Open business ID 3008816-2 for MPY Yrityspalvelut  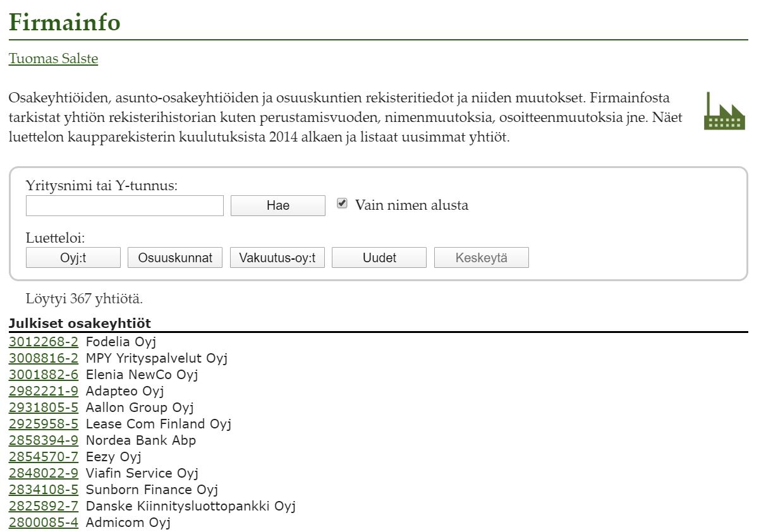click(44, 358)
